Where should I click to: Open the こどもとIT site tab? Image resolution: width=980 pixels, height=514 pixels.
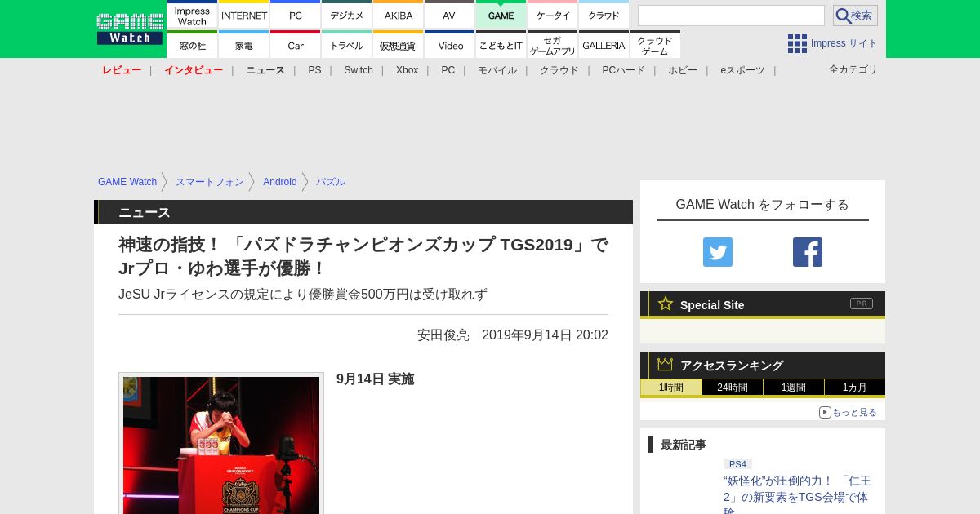[501, 45]
